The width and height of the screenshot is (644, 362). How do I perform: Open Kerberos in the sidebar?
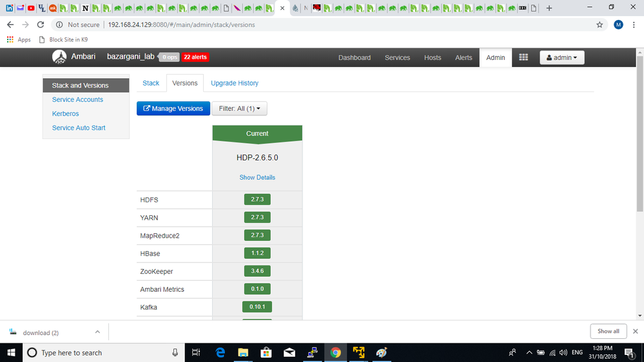pyautogui.click(x=65, y=114)
